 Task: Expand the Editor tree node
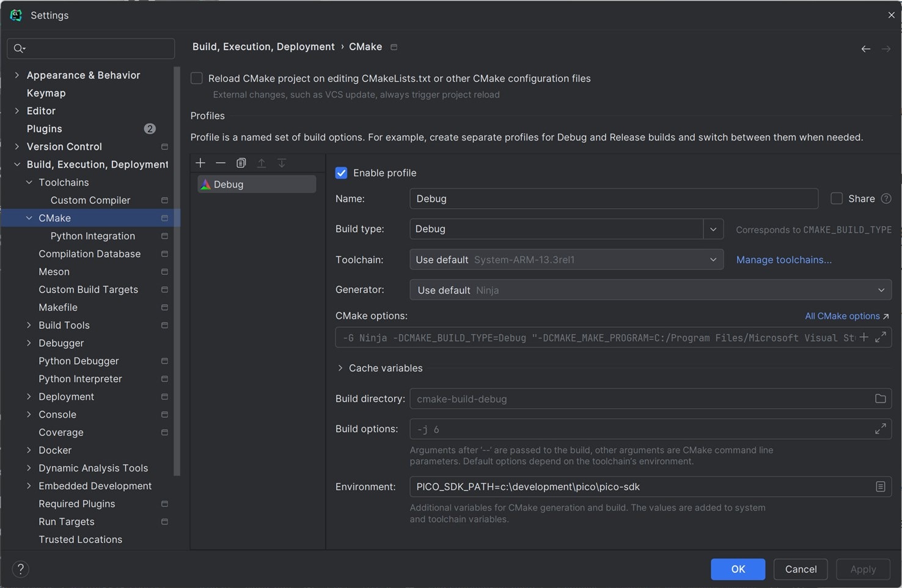click(x=17, y=111)
